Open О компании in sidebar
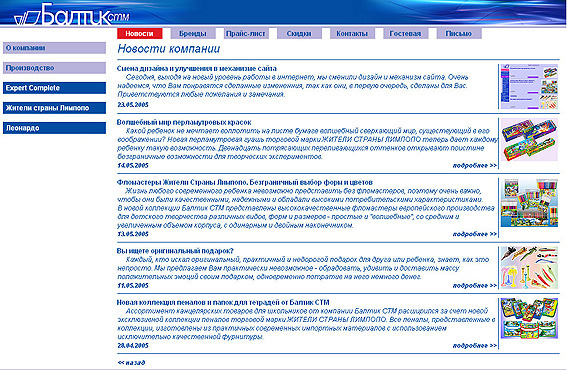The width and height of the screenshot is (567, 370). click(54, 48)
